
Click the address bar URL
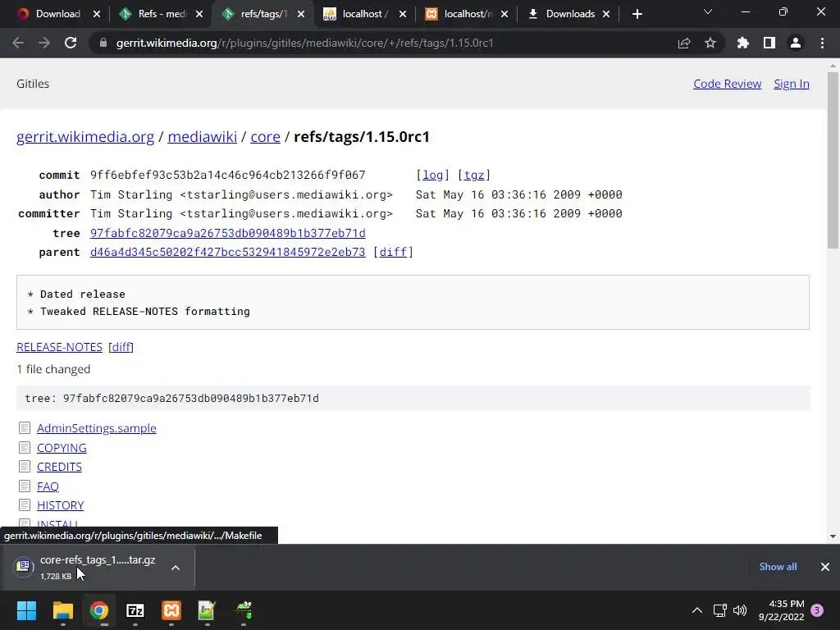pyautogui.click(x=304, y=43)
